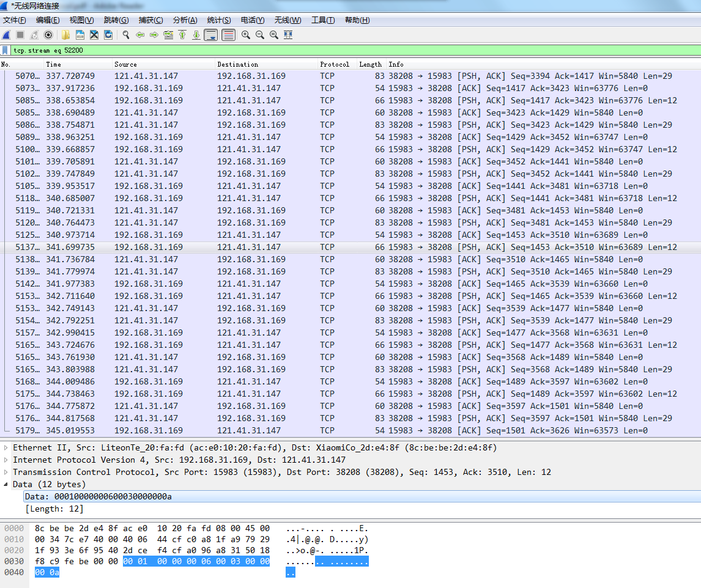Zoom out on packet text
The image size is (701, 588).
[x=260, y=35]
